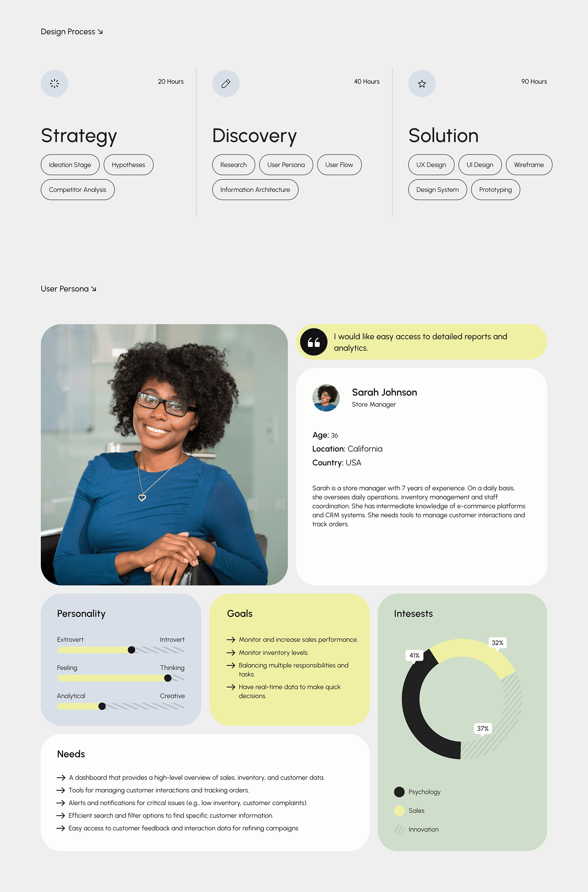Click the loading/spinner Strategy icon
Viewport: 588px width, 892px height.
pyautogui.click(x=55, y=83)
